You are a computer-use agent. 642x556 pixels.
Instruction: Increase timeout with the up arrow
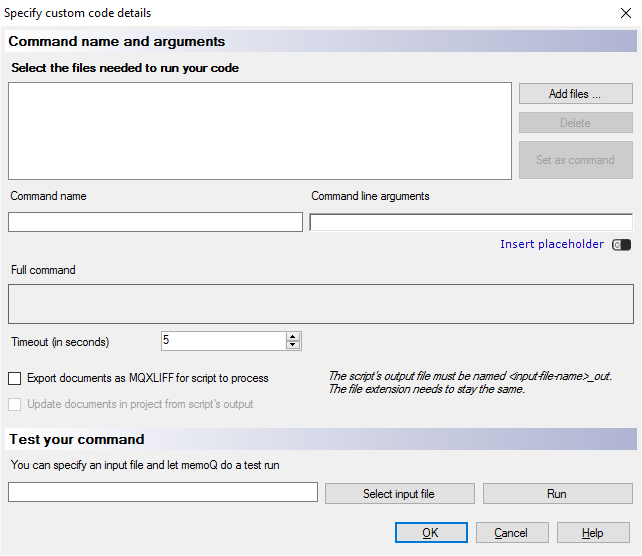click(x=293, y=337)
